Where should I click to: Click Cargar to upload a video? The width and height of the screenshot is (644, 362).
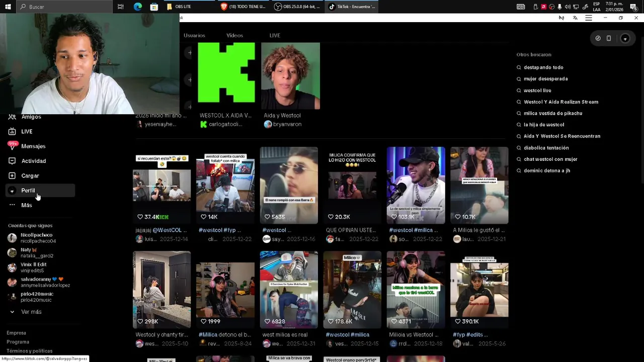[30, 176]
